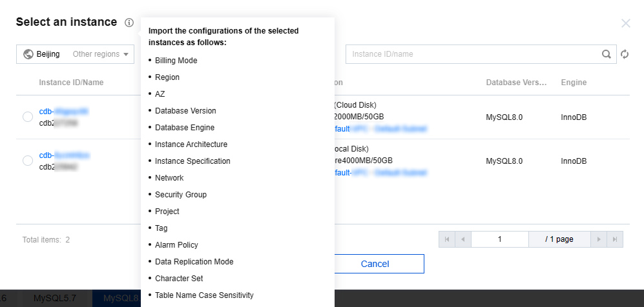644x307 pixels.
Task: Go to the last page
Action: 616,239
